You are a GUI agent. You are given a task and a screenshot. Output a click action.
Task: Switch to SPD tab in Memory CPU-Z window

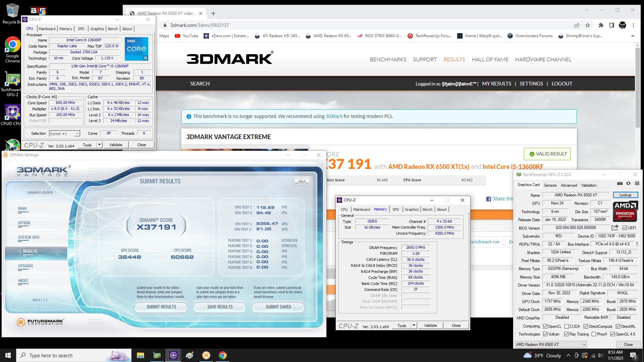click(396, 209)
